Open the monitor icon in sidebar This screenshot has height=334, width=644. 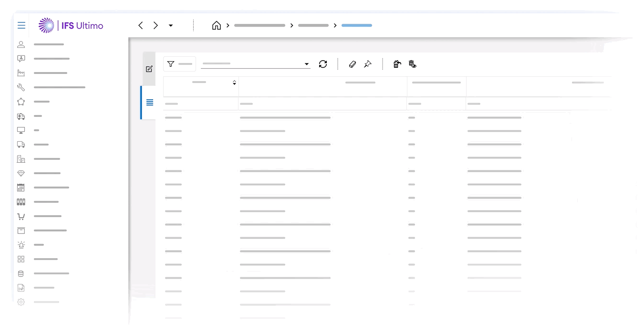click(x=21, y=130)
